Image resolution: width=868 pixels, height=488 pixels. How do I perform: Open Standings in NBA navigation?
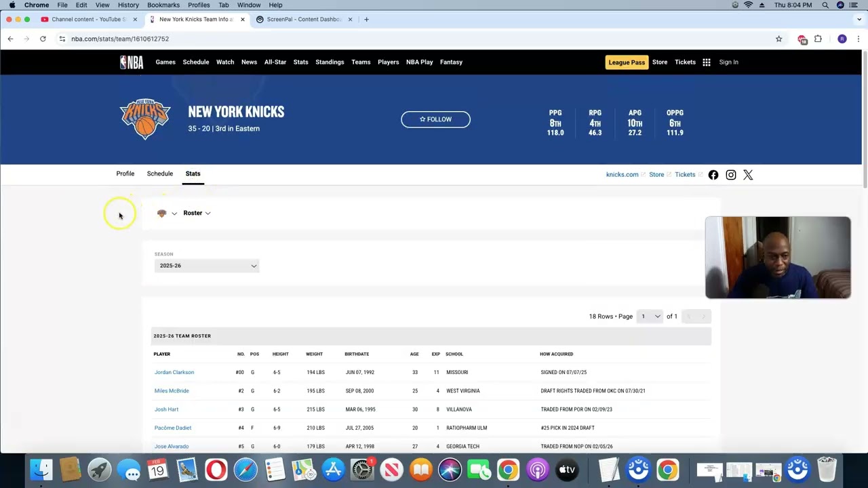point(330,62)
